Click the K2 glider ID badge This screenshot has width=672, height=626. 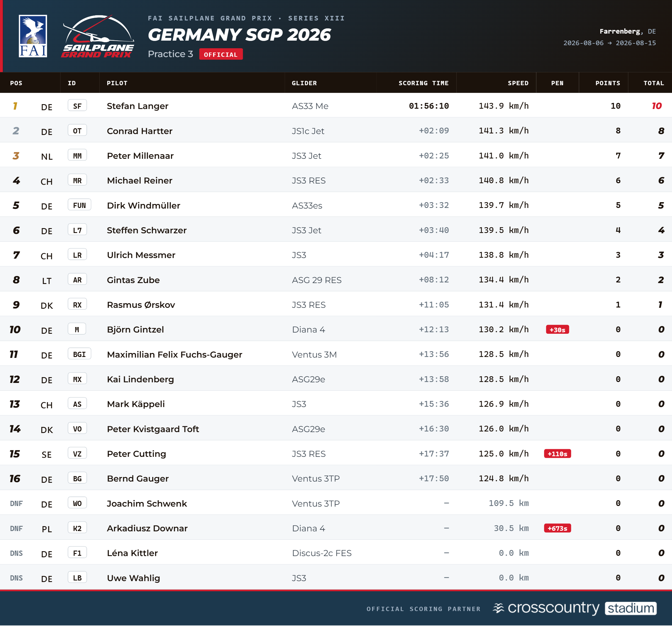(x=77, y=528)
